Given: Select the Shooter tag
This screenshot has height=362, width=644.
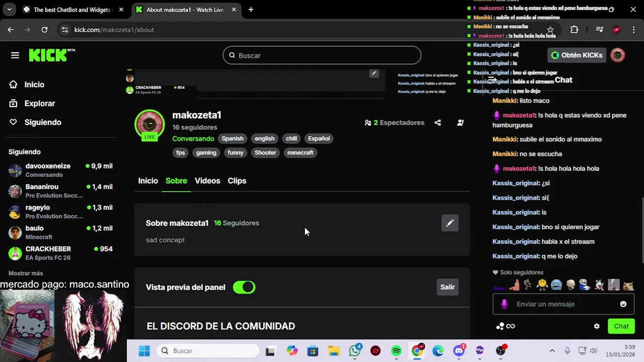Looking at the screenshot, I should click(x=265, y=153).
